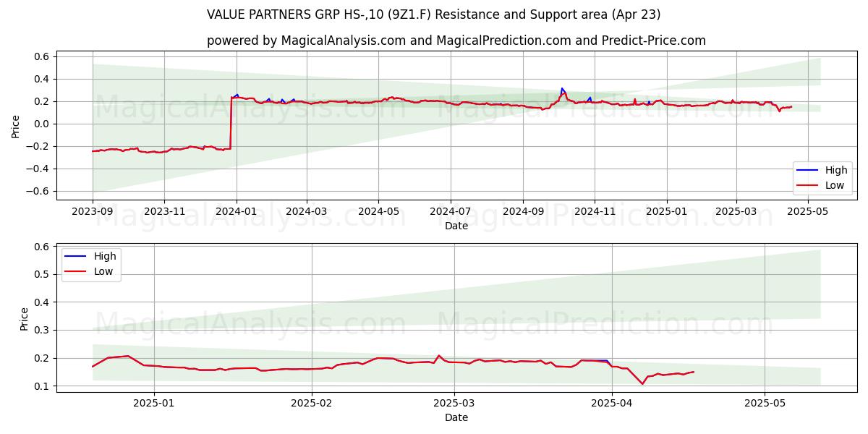This screenshot has height=434, width=868.
Task: Click the -0.6 price tick on top chart
Action: pyautogui.click(x=38, y=192)
